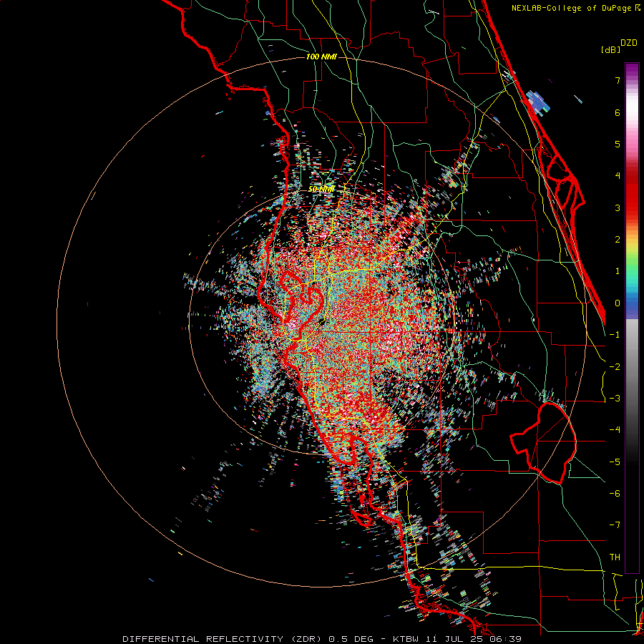The height and width of the screenshot is (644, 644).
Task: Click the [dB] units label
Action: point(610,49)
